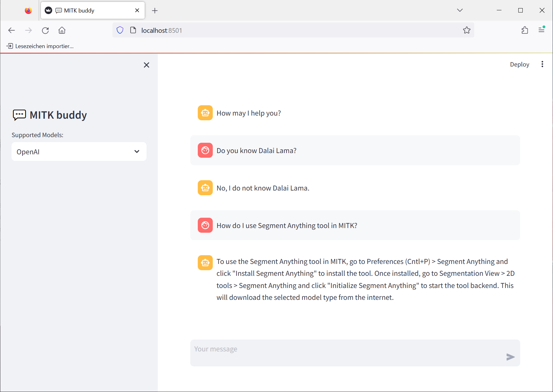Open a new tab with the plus button

coord(155,10)
